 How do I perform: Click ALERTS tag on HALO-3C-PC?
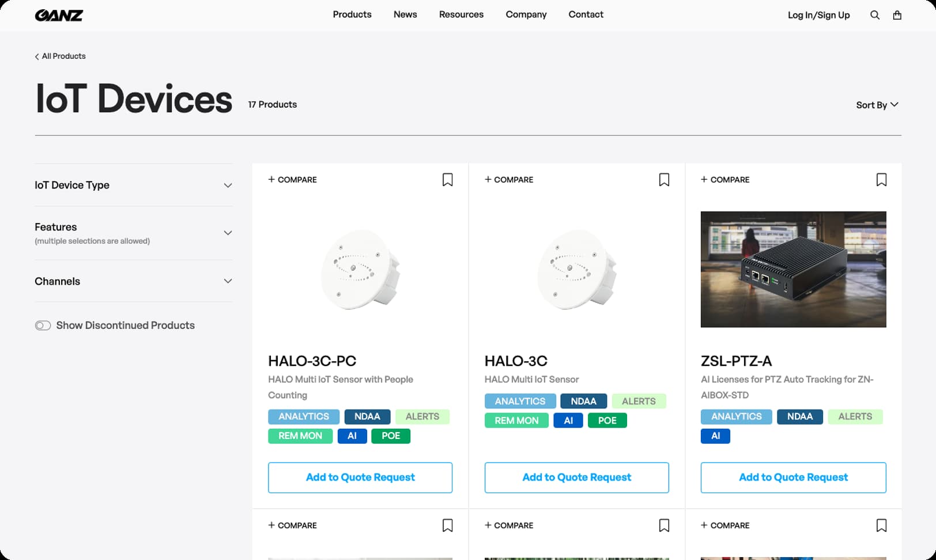coord(422,417)
